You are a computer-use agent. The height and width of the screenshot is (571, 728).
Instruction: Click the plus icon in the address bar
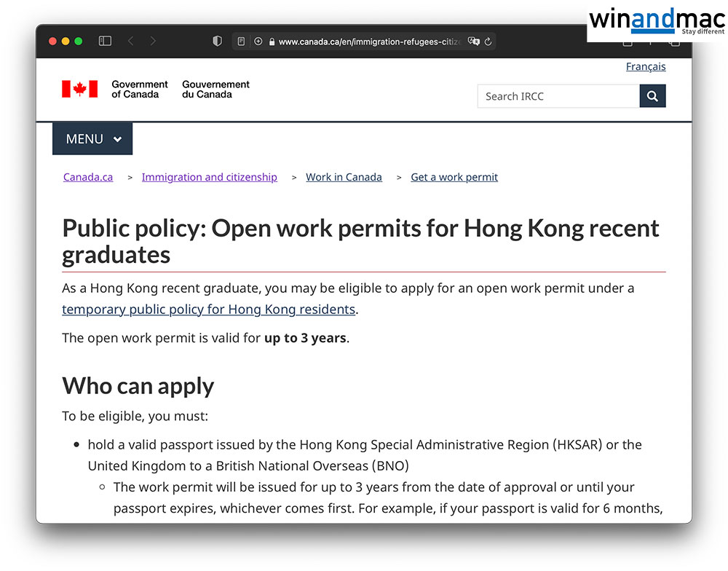tap(258, 42)
